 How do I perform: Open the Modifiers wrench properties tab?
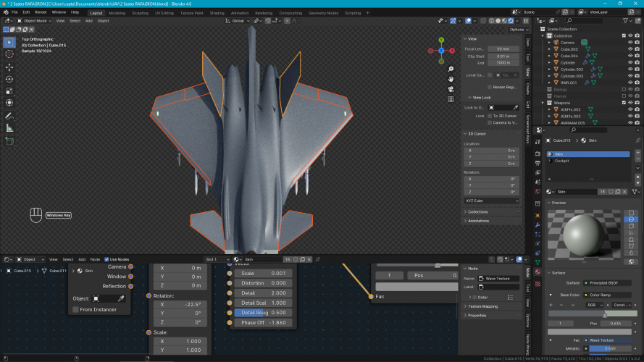click(x=538, y=225)
